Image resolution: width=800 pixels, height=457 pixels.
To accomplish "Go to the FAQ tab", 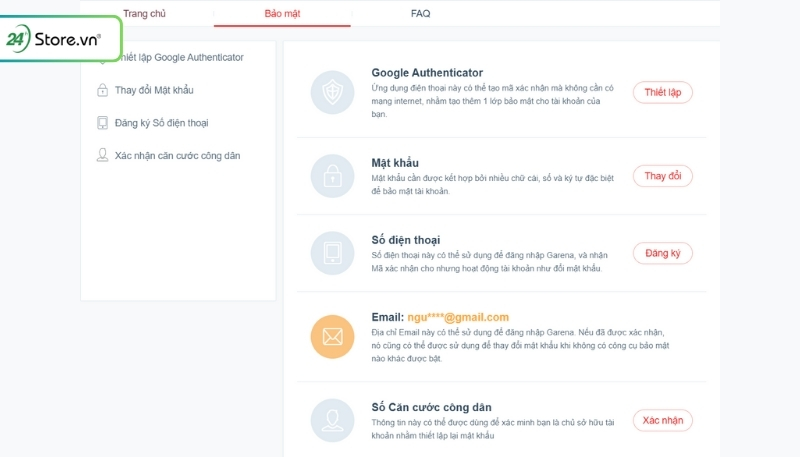I will [421, 15].
